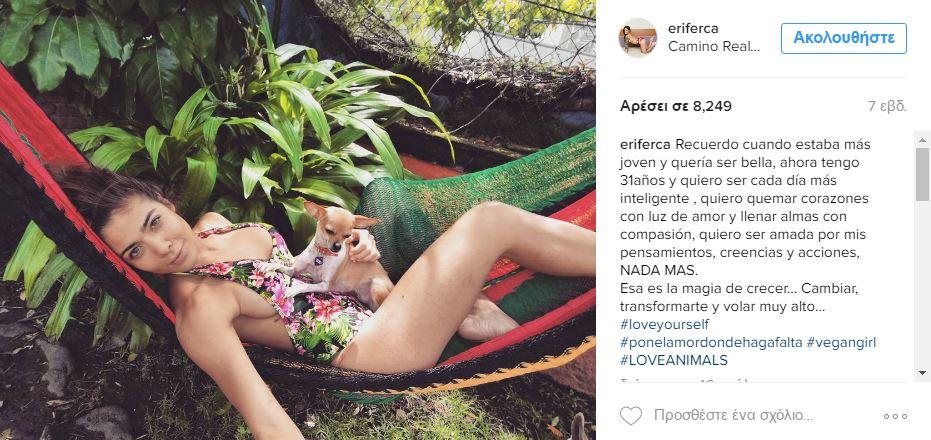Click the scrollbar down arrow in caption panel
Screen dimensions: 931x440
[x=922, y=373]
